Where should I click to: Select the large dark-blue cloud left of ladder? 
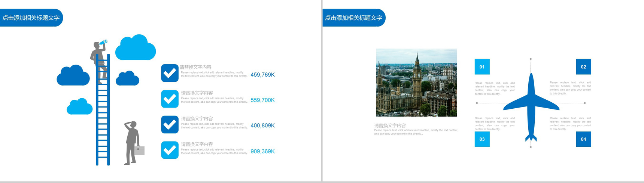[x=73, y=75]
